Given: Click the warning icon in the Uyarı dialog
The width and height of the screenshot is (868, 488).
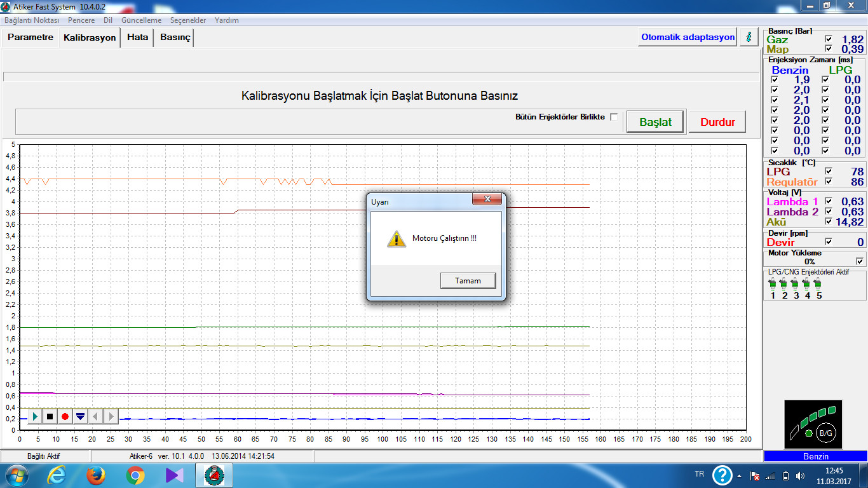Looking at the screenshot, I should 397,239.
